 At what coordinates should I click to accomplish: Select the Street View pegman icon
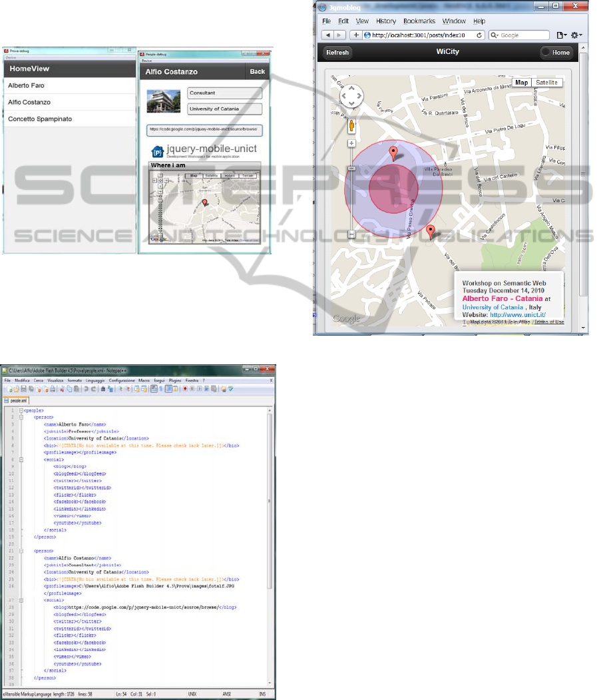[351, 126]
